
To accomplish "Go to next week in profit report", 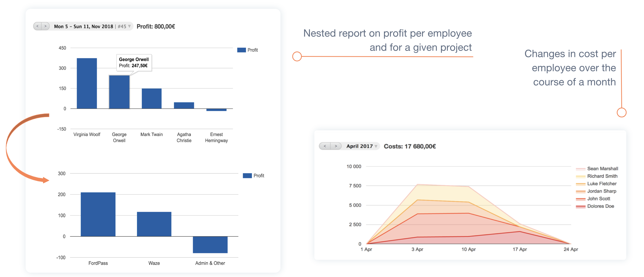I will 45,26.
